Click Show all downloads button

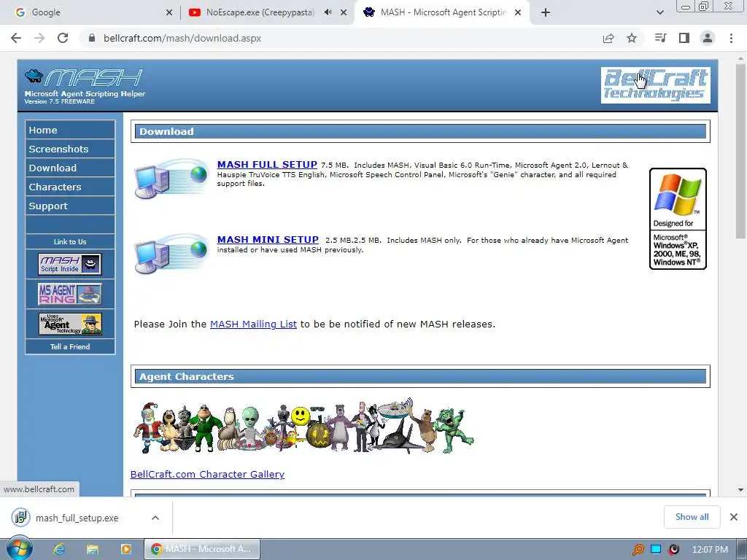click(x=692, y=517)
